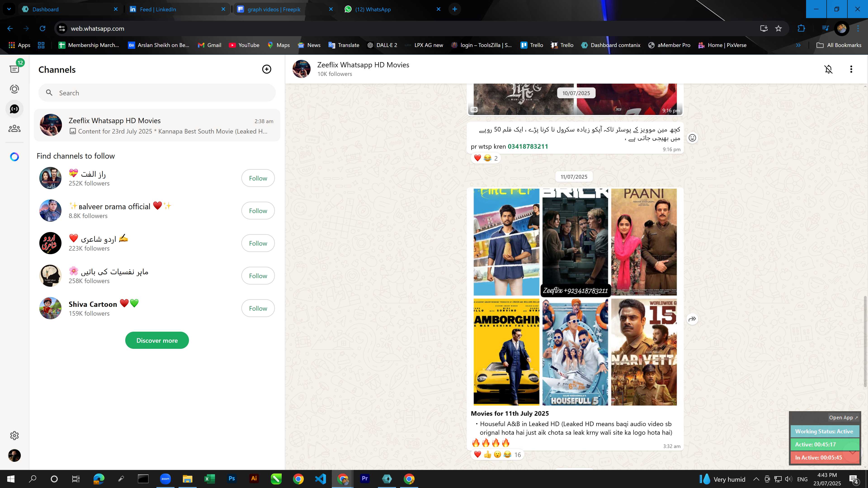
Task: Toggle the muted notifications bell icon
Action: coord(829,69)
